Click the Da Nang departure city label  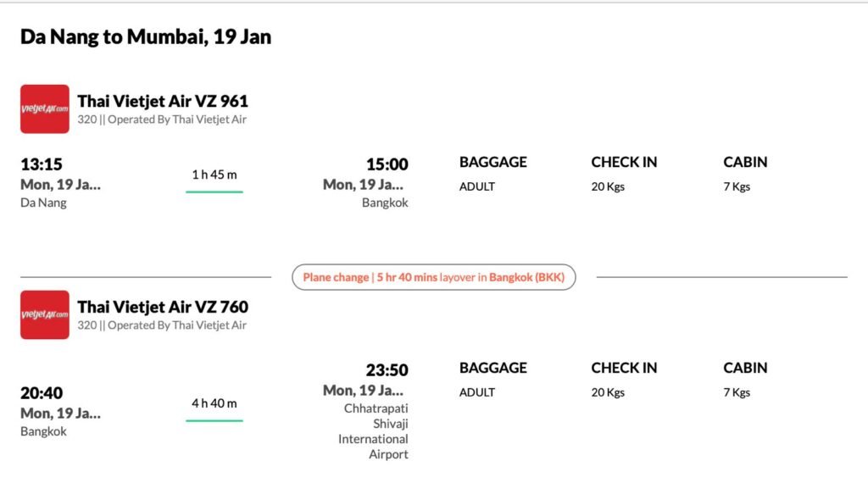(43, 203)
